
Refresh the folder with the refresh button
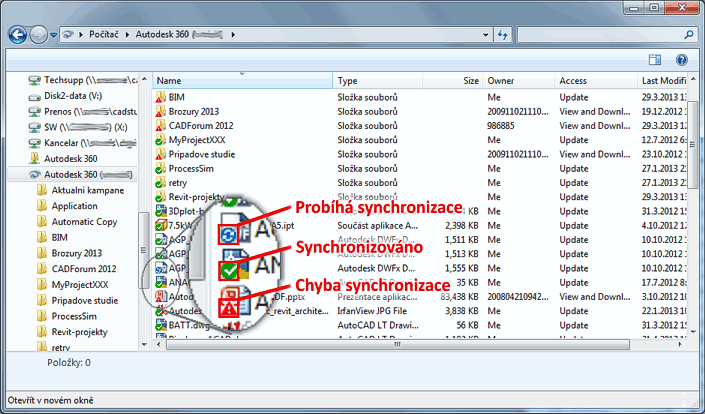503,35
